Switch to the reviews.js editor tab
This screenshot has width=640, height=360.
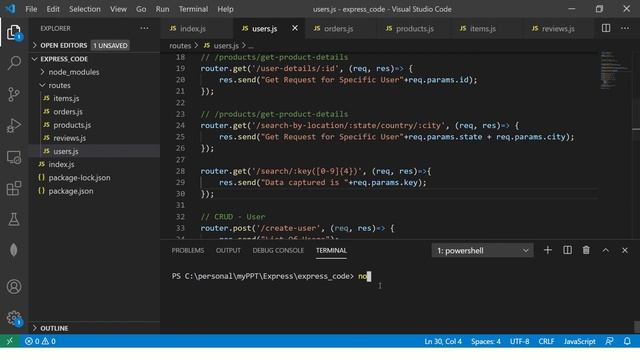click(x=558, y=29)
